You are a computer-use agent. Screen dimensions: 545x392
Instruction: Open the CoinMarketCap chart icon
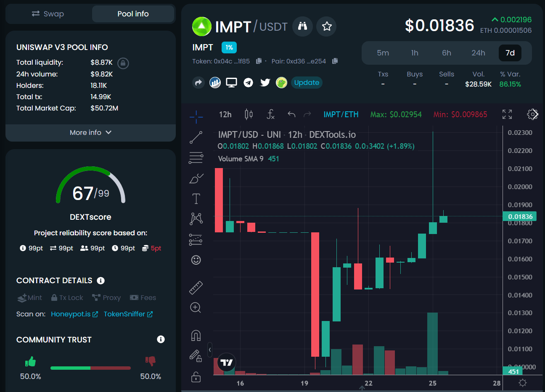[215, 82]
